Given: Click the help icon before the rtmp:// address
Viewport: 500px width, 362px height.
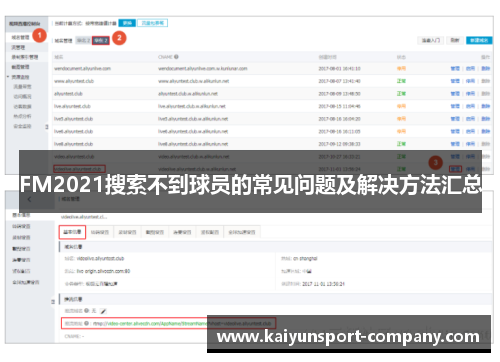Looking at the screenshot, I should click(87, 323).
